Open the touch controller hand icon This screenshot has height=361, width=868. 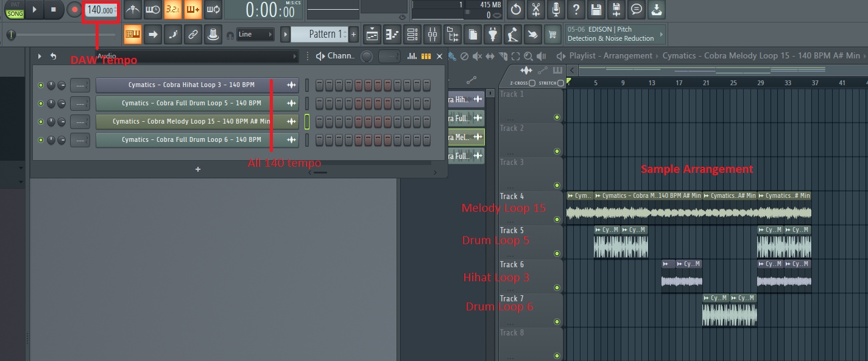point(533,35)
